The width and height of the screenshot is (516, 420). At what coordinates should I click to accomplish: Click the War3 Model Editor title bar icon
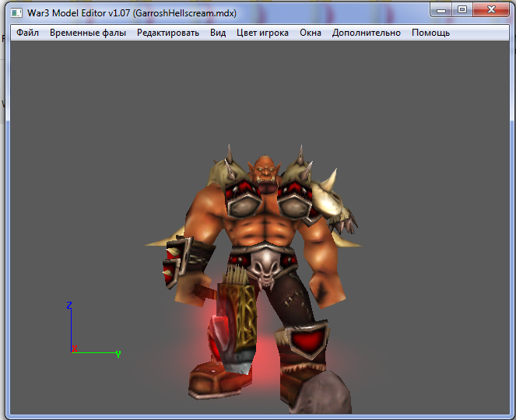16,13
